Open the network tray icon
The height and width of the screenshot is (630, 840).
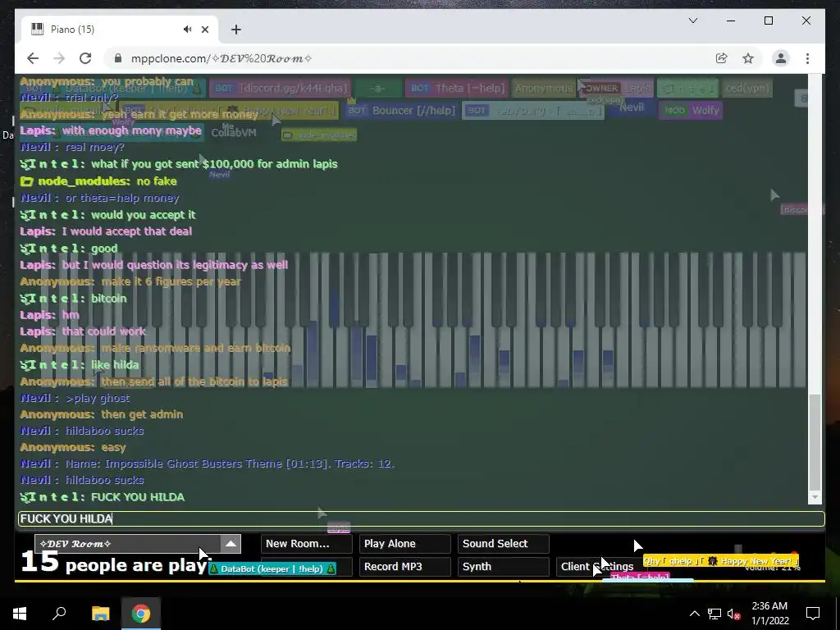point(714,614)
